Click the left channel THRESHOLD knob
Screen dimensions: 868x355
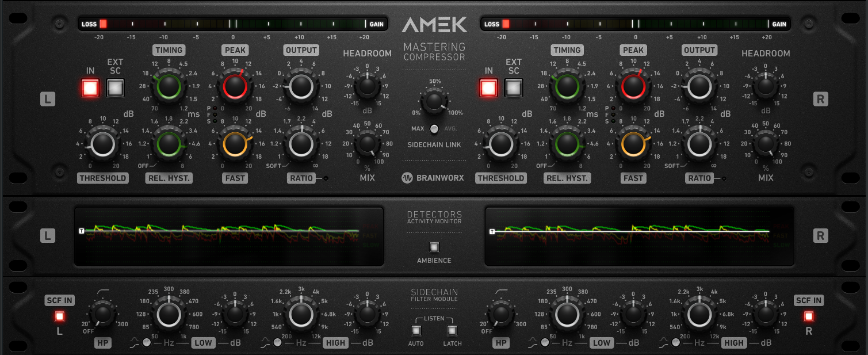[102, 144]
